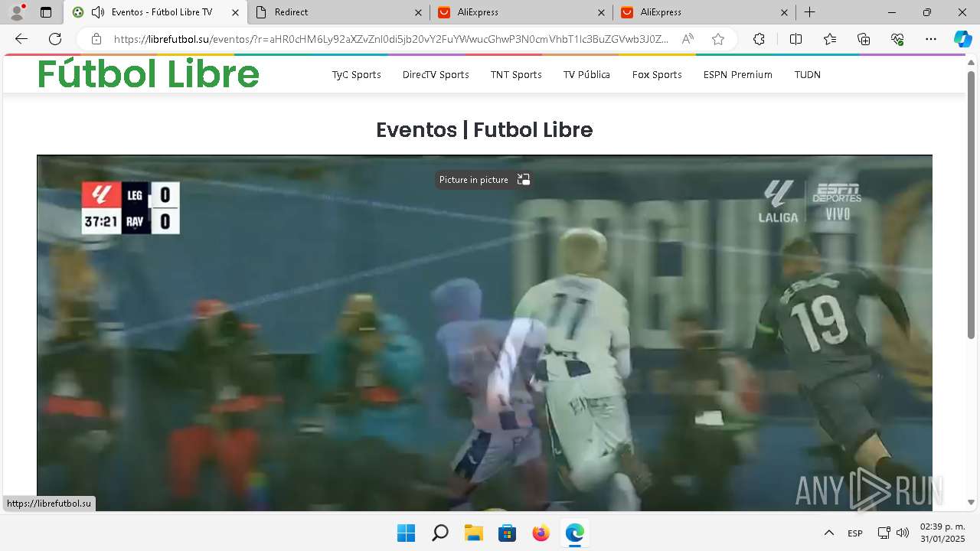Click the address bar URL
The width and height of the screenshot is (980, 551).
pos(390,39)
